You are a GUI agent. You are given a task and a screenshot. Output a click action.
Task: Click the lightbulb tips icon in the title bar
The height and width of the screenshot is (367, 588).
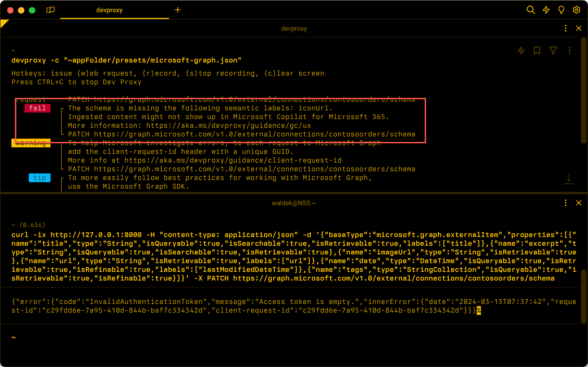point(561,10)
